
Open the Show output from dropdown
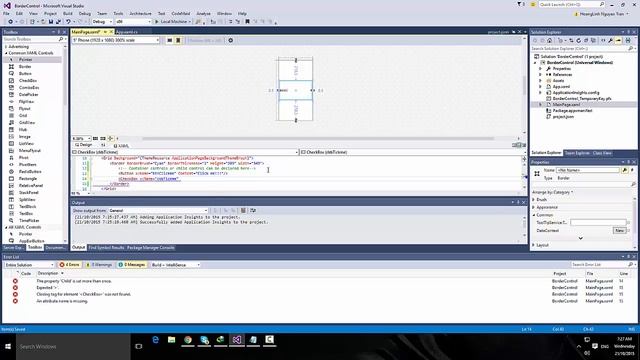point(158,211)
